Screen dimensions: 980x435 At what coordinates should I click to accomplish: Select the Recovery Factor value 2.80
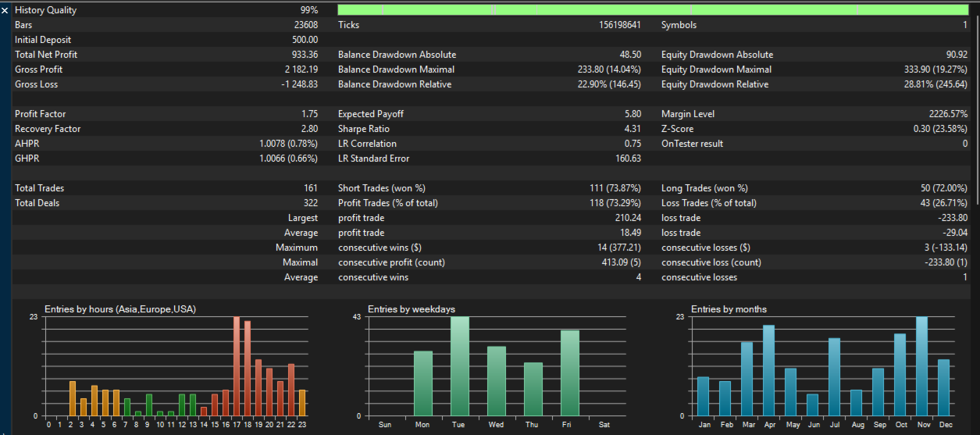(x=309, y=129)
